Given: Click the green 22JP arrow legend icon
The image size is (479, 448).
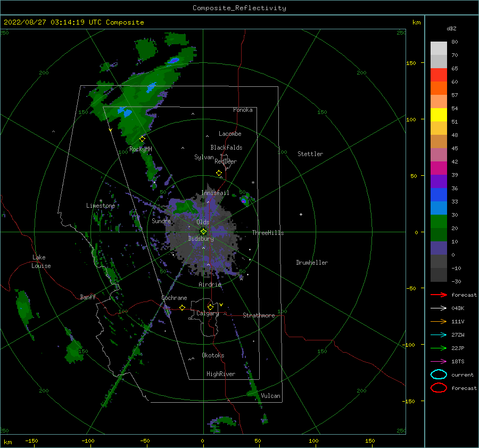Looking at the screenshot, I should click(439, 348).
